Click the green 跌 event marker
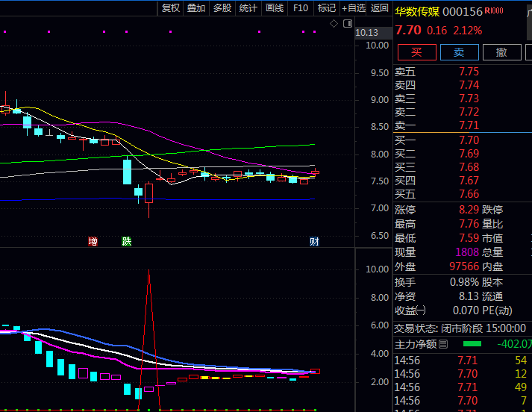532x412 pixels. click(x=127, y=242)
